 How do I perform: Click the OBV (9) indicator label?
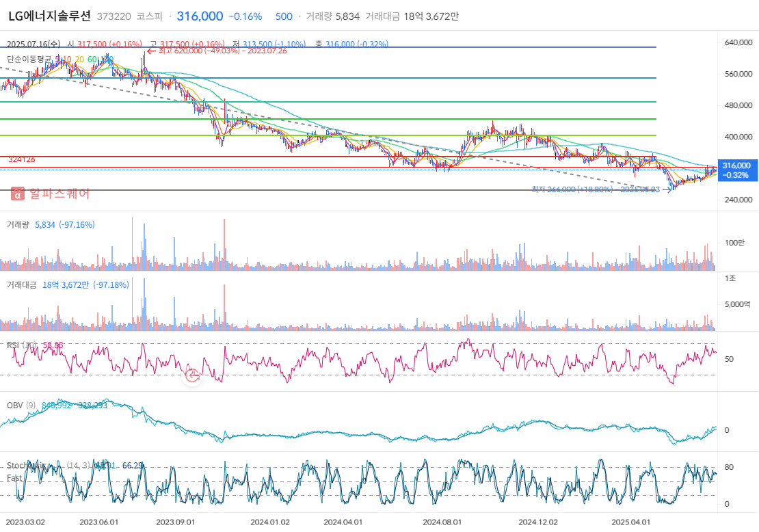21,405
